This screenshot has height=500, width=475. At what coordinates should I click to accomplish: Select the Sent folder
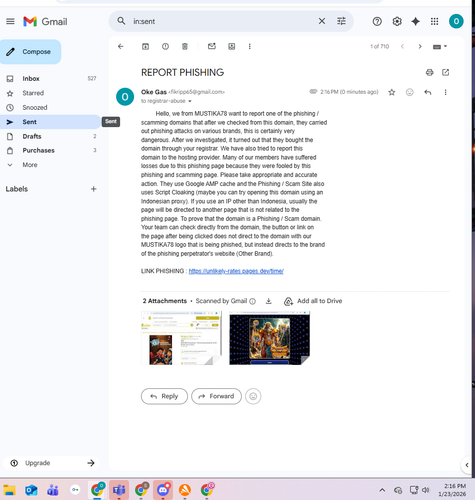50,122
